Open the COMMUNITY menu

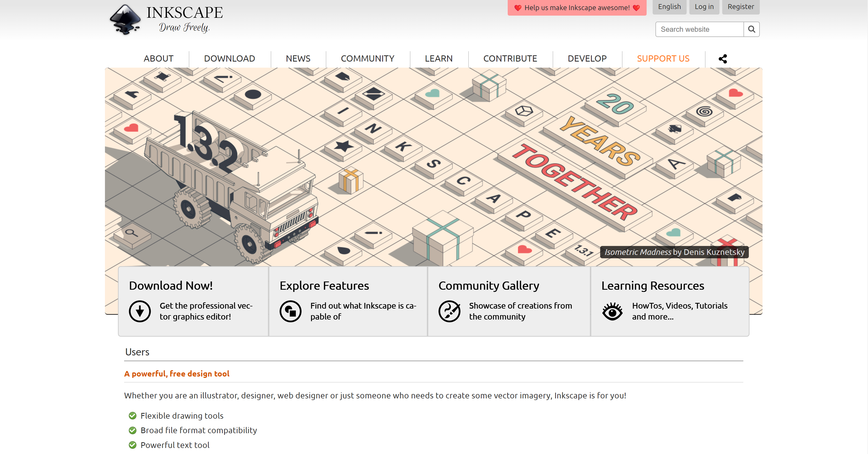pyautogui.click(x=368, y=59)
